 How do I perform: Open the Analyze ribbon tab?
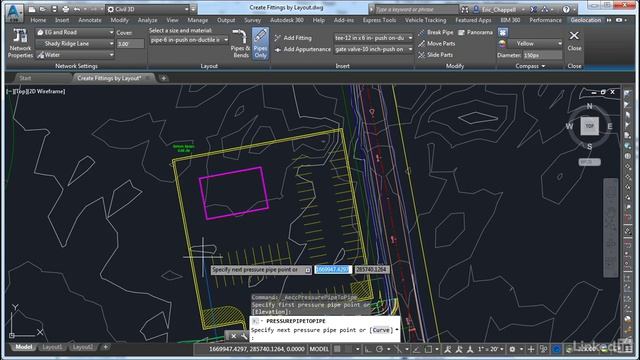(147, 20)
